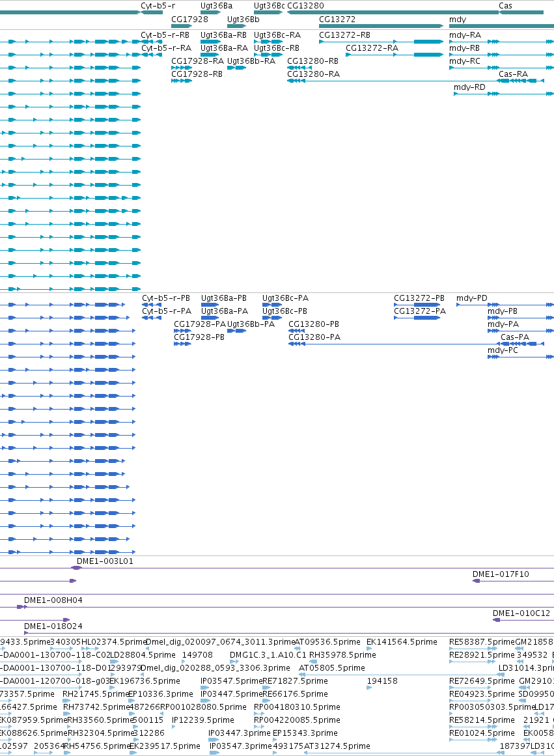Select the RH54756.5prime EST label
Image resolution: width=554 pixels, height=756 pixels.
pos(97,746)
